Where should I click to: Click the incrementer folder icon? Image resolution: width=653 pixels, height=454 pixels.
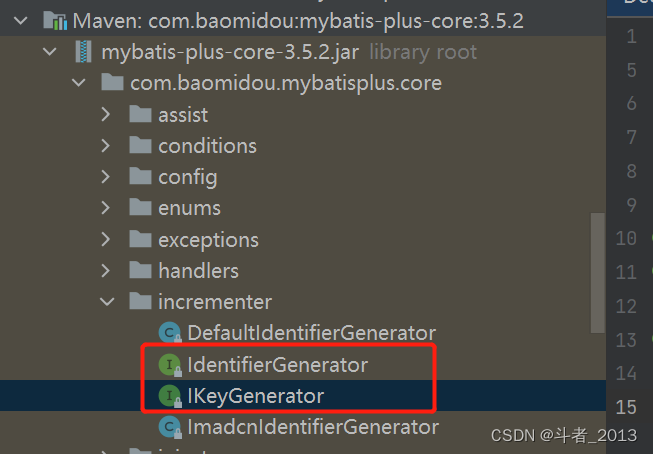point(141,301)
